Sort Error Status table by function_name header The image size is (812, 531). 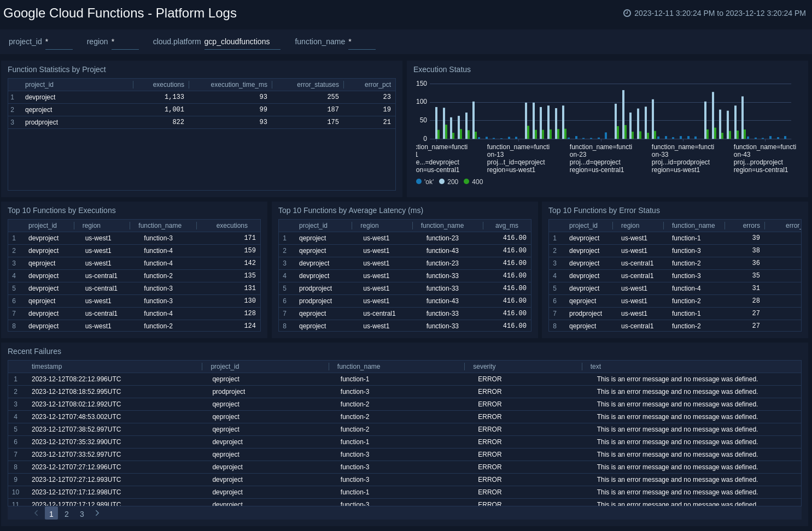(693, 226)
